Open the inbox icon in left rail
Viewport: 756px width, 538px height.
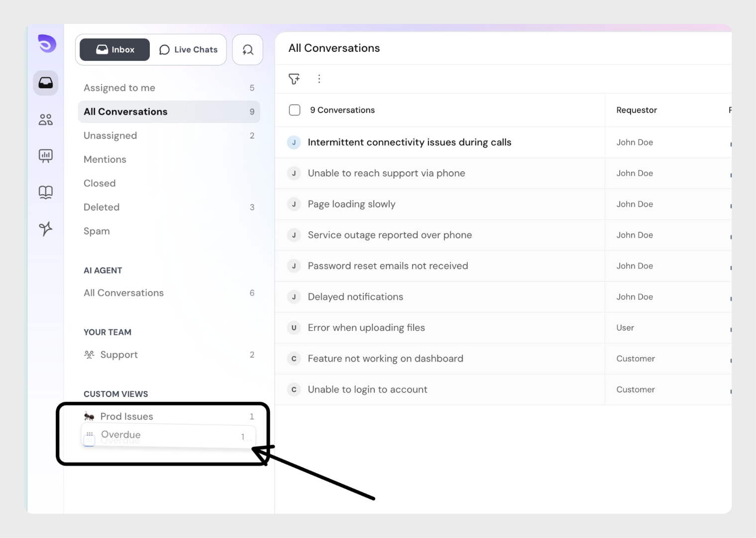46,83
